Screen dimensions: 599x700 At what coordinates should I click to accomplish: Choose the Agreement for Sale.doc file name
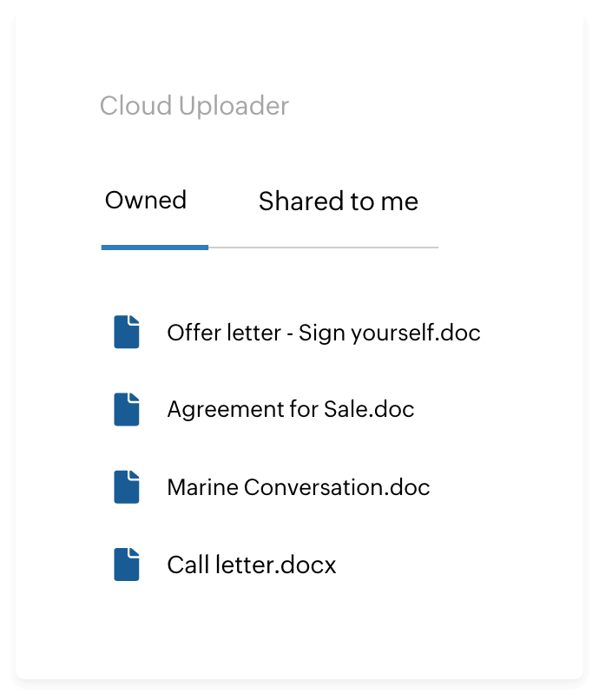pos(290,409)
